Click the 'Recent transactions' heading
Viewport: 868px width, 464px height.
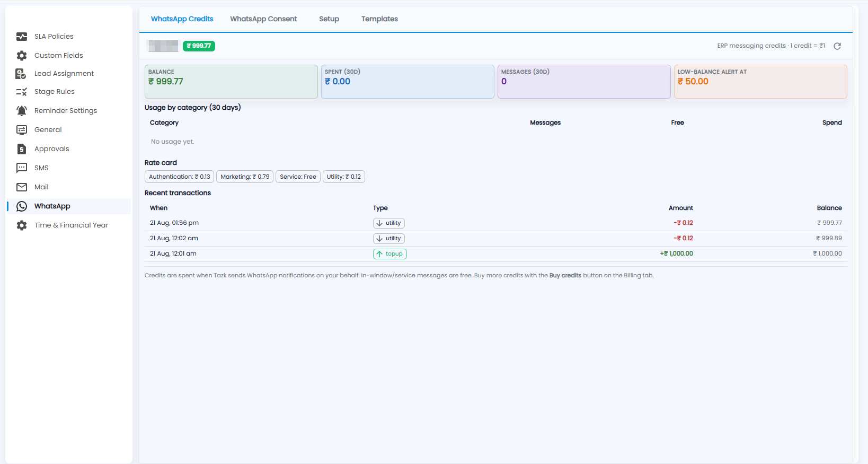click(x=178, y=194)
